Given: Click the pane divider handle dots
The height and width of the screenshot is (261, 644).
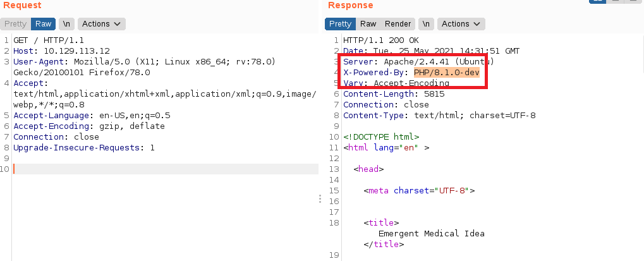Looking at the screenshot, I should click(320, 198).
